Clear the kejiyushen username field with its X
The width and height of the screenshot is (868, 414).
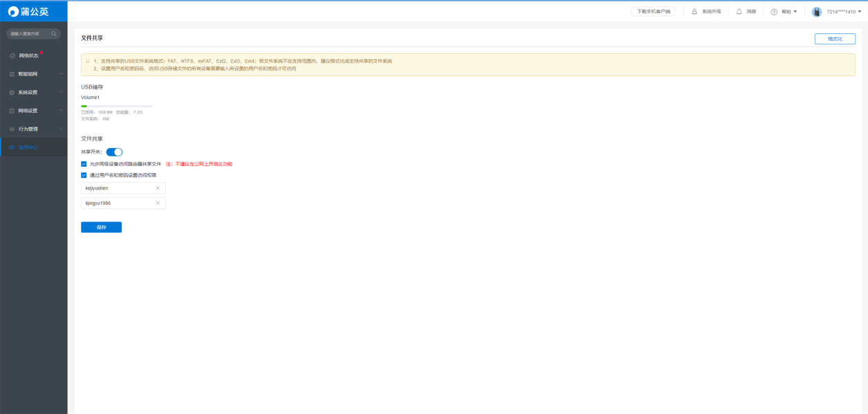(x=157, y=188)
